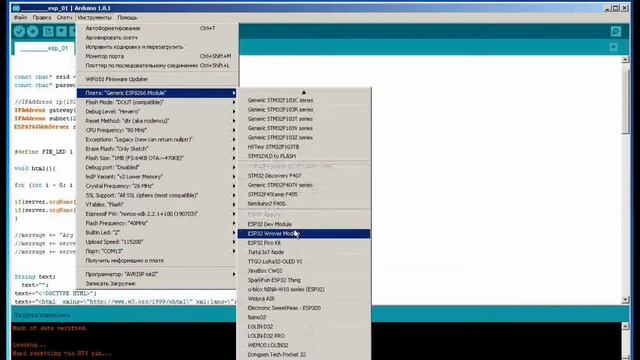Select SparkFun ESP32 Thing board
This screenshot has width=640, height=360.
(x=304, y=280)
